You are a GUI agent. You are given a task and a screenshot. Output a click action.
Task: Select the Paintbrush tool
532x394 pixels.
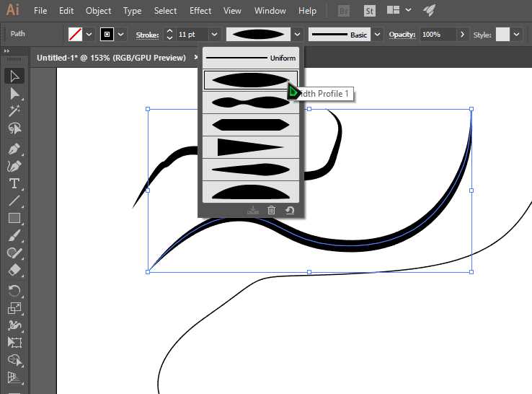pyautogui.click(x=14, y=235)
